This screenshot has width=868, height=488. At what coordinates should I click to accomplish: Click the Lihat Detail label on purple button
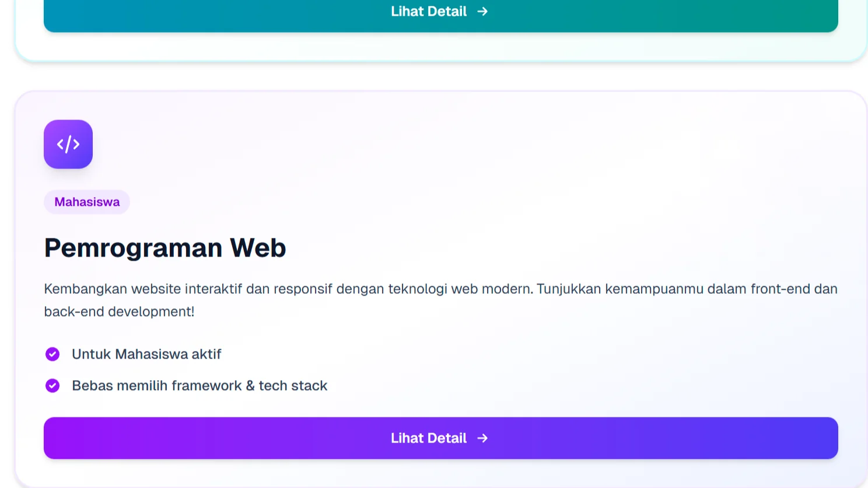pyautogui.click(x=429, y=438)
